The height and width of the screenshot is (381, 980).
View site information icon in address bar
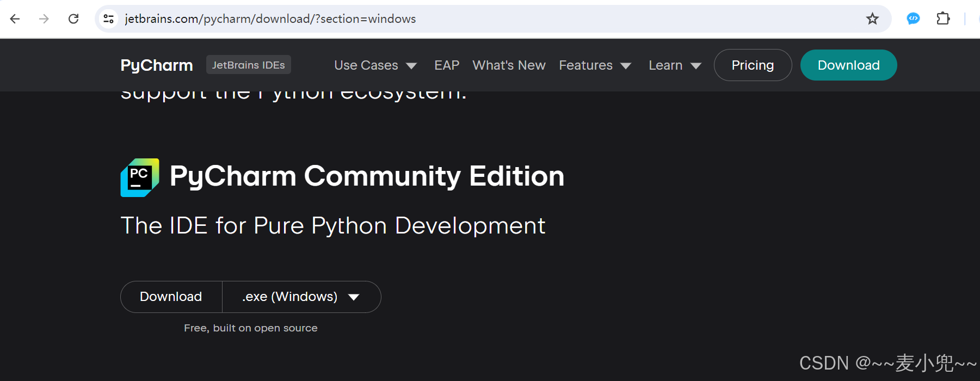[x=109, y=19]
